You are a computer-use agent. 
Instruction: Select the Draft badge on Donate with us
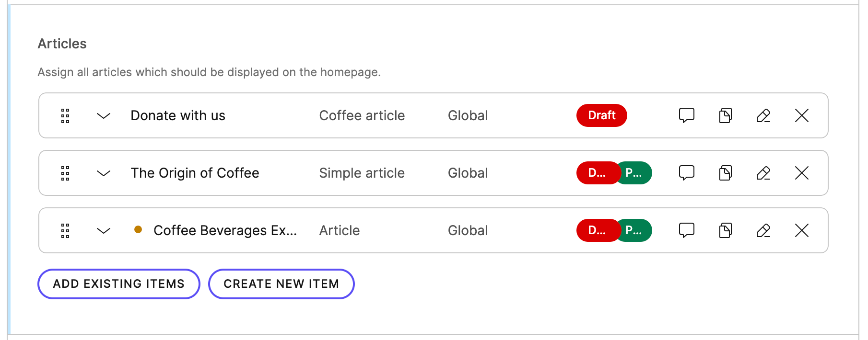click(601, 115)
